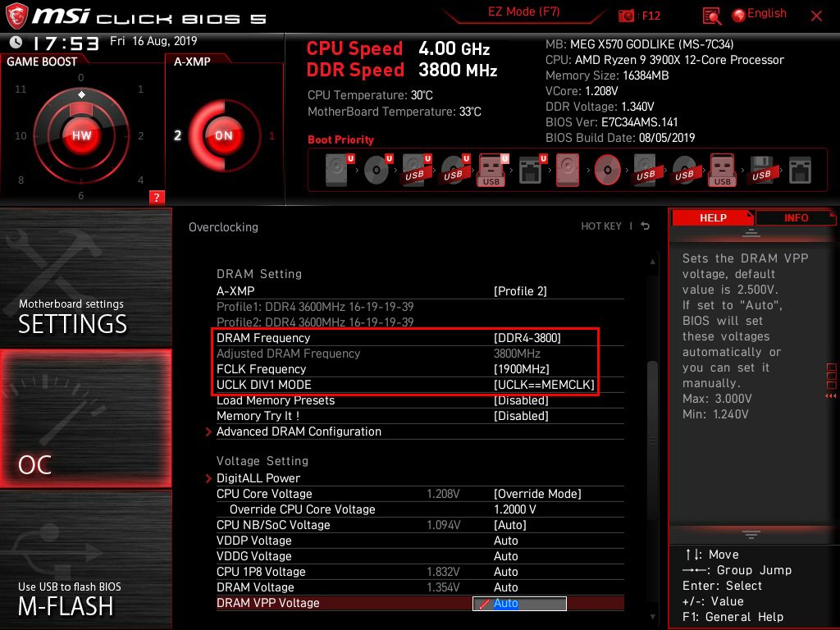Change Memory Try It! Disabled setting
The image size is (840, 630).
click(521, 416)
